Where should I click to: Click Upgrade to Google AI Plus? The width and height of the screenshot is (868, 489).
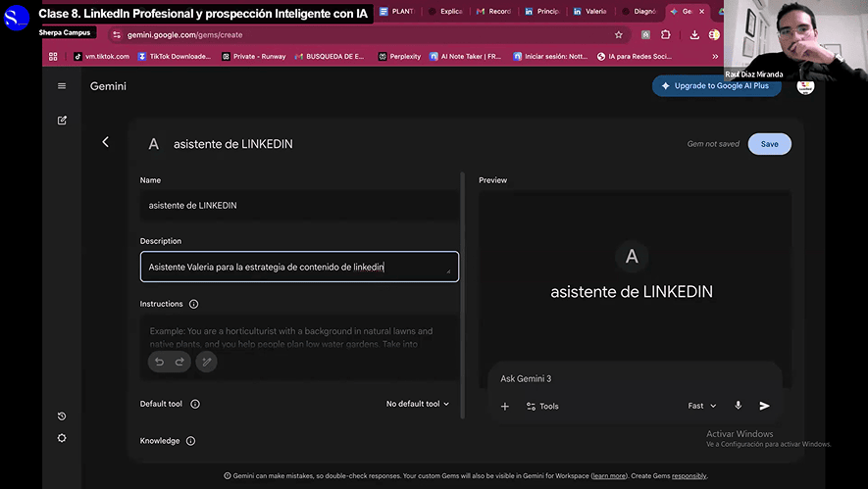(x=716, y=86)
